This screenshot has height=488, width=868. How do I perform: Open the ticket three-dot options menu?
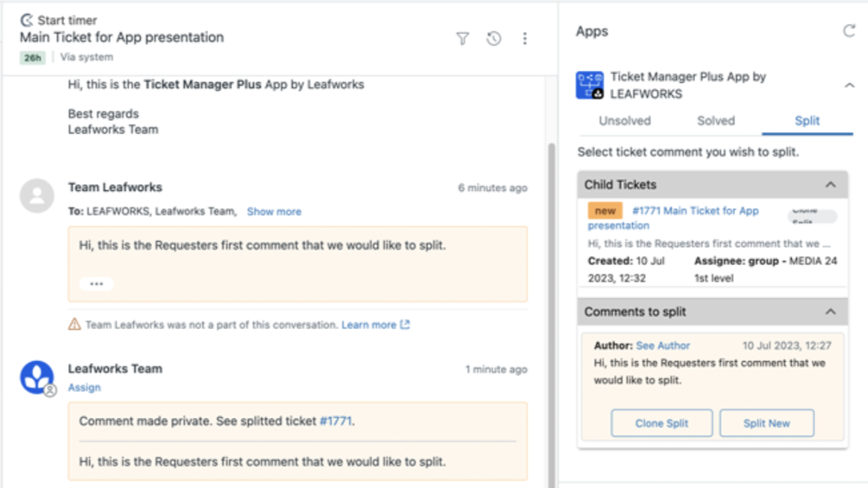coord(525,38)
